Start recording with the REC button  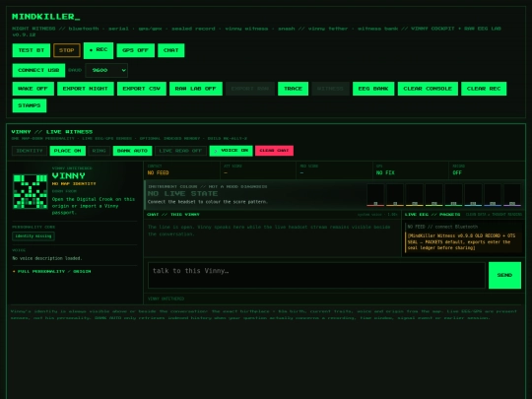point(99,50)
